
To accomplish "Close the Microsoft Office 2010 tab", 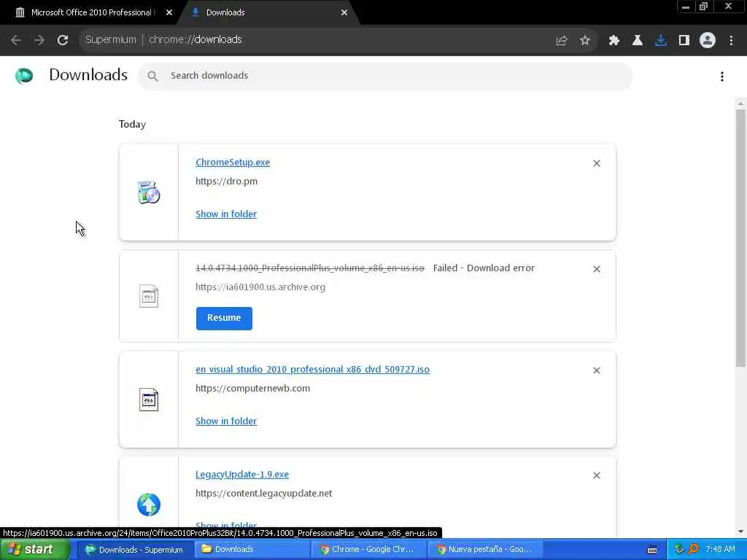I will tap(169, 13).
